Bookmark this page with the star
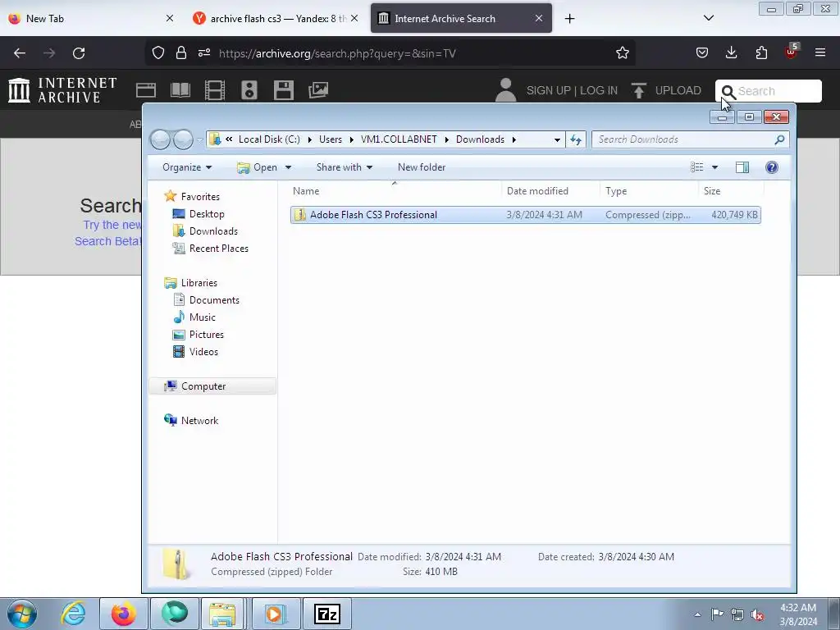The width and height of the screenshot is (840, 630). tap(622, 53)
